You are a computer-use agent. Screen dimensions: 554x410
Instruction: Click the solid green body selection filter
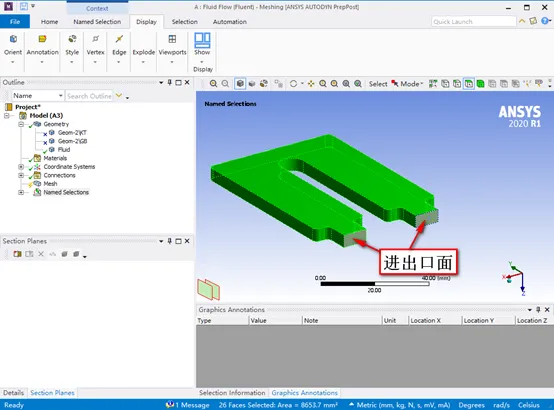click(480, 84)
